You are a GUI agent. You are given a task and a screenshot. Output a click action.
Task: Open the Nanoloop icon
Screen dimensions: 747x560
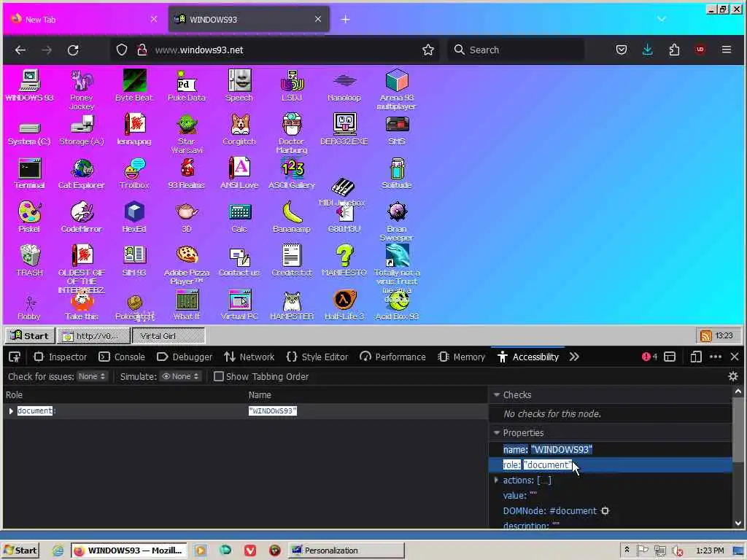coord(344,85)
